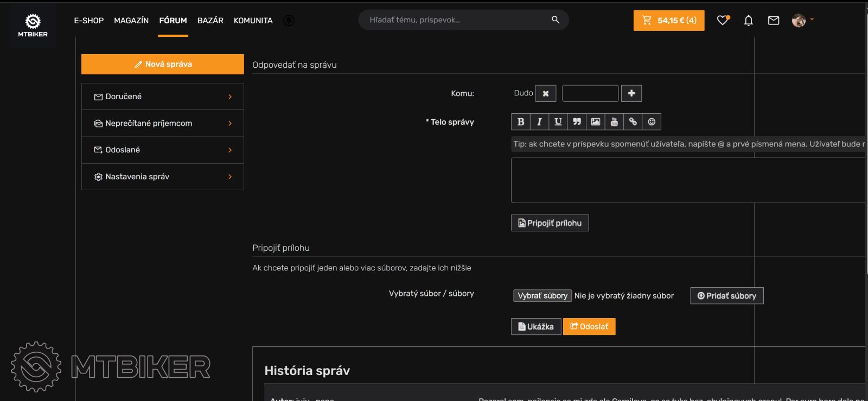This screenshot has height=401, width=868.
Task: Expand user avatar dropdown menu
Action: click(803, 21)
